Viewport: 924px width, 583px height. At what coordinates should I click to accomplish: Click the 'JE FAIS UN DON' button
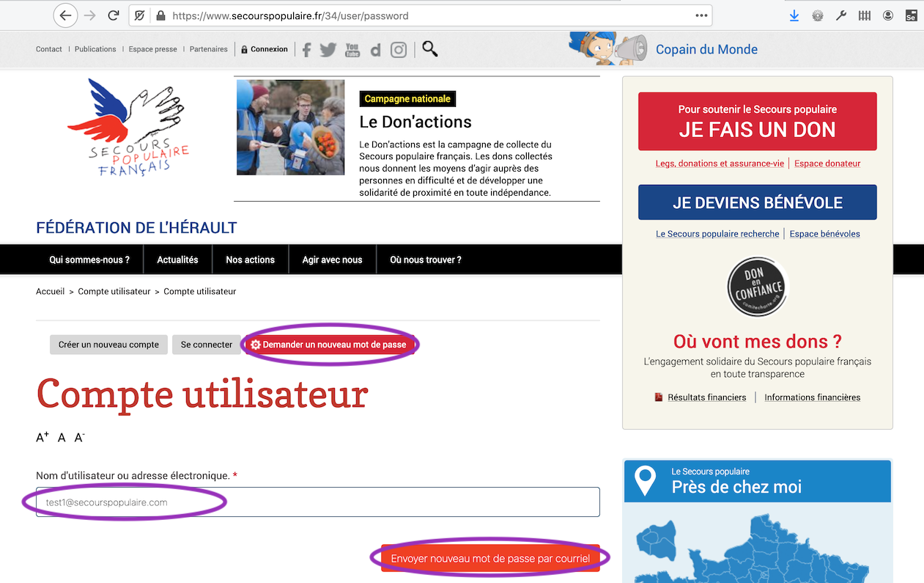[757, 121]
